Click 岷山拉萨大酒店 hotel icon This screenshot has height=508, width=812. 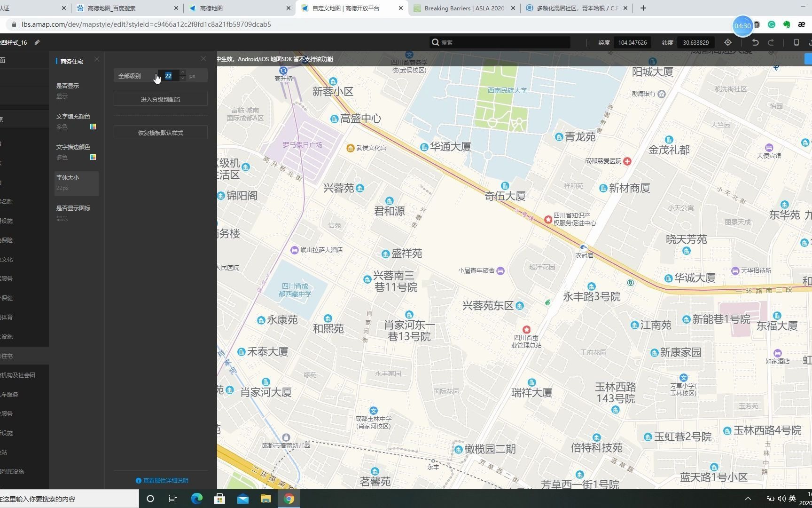(x=294, y=250)
